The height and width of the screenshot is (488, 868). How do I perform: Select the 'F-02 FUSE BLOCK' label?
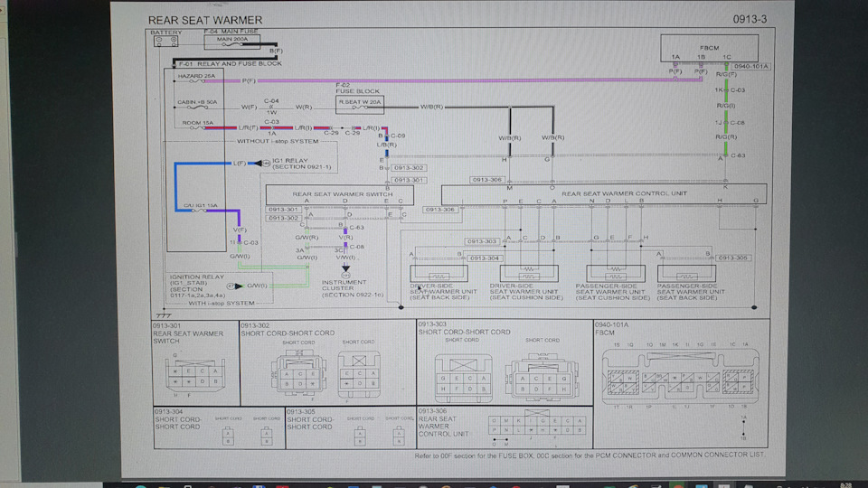(x=358, y=88)
